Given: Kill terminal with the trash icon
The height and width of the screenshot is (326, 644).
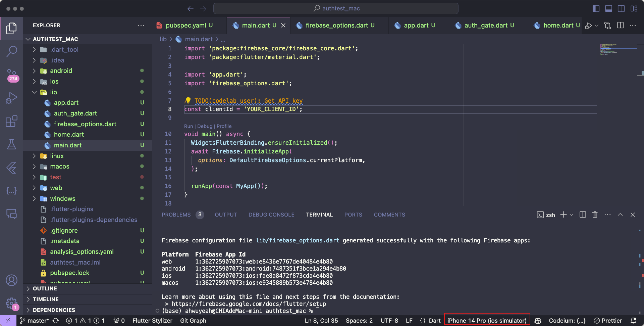Looking at the screenshot, I should click(x=595, y=215).
